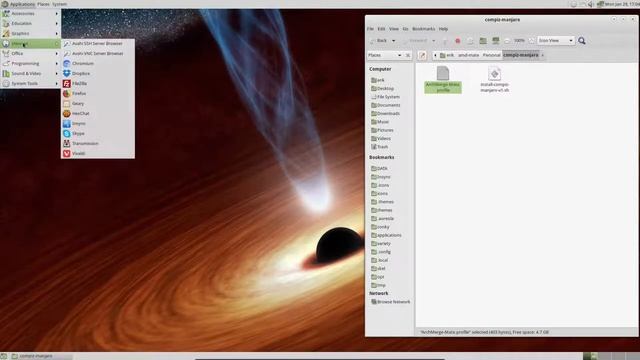This screenshot has height=360, width=640.
Task: Open the install-compiz-manjaro script file
Action: (x=494, y=80)
